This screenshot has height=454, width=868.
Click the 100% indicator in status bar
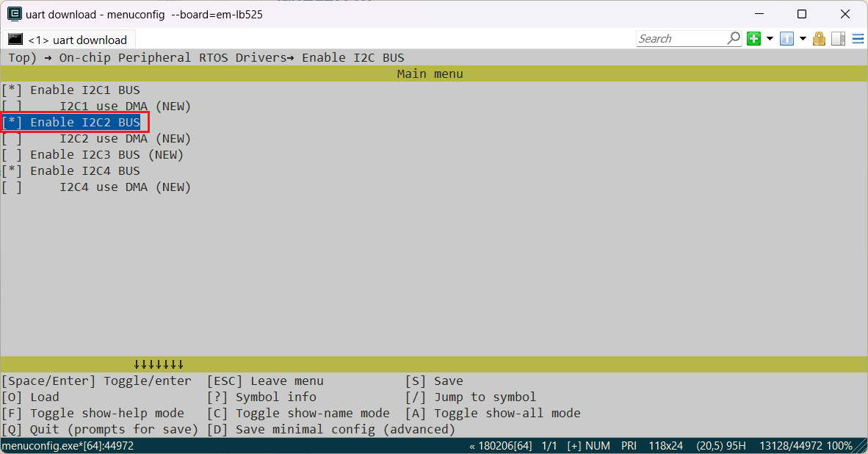coord(839,446)
